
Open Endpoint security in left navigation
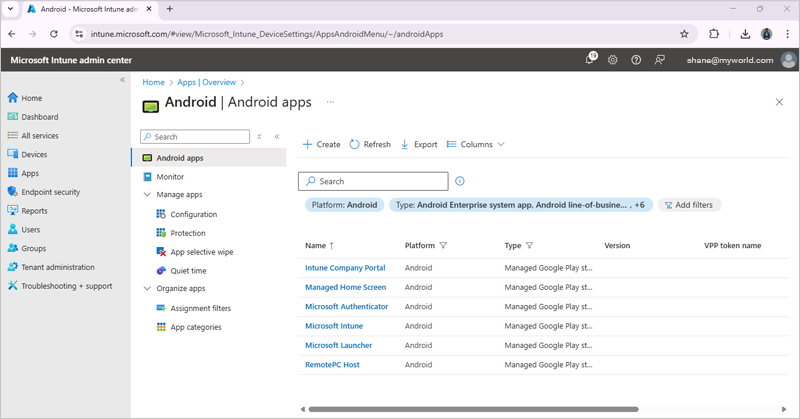(50, 192)
